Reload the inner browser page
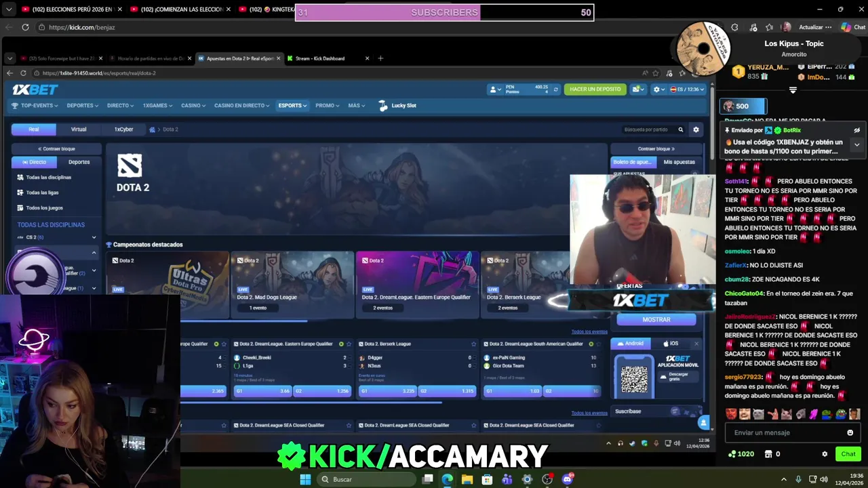The height and width of the screenshot is (488, 868). pos(23,73)
